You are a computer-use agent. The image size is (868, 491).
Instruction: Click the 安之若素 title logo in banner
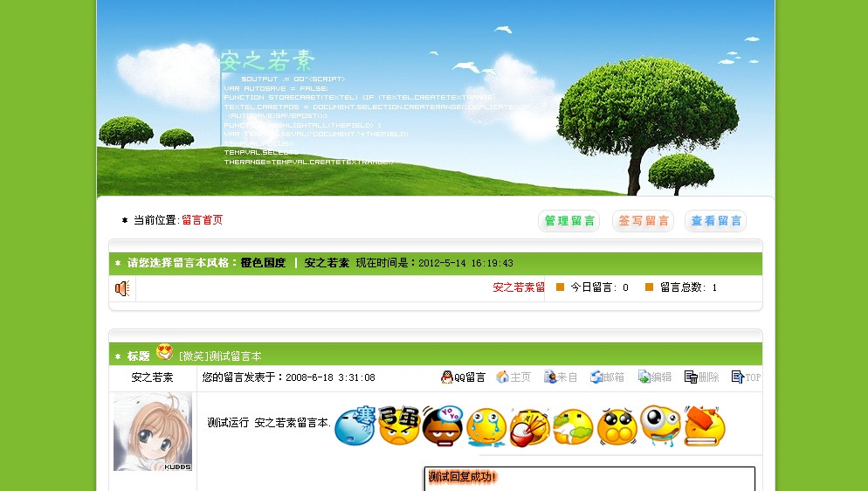pyautogui.click(x=267, y=61)
